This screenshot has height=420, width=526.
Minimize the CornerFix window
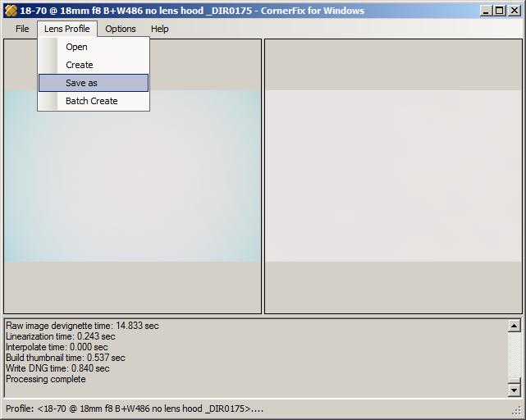(x=486, y=11)
